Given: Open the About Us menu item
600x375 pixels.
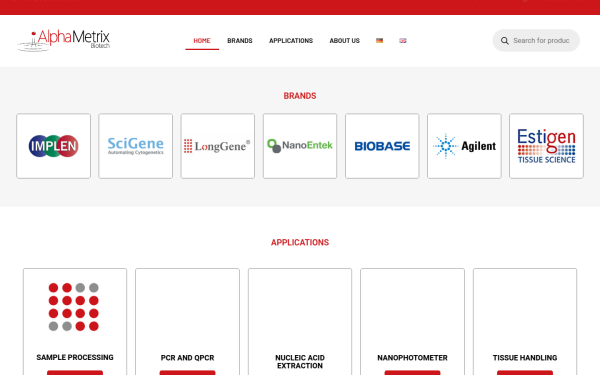Looking at the screenshot, I should tap(344, 41).
